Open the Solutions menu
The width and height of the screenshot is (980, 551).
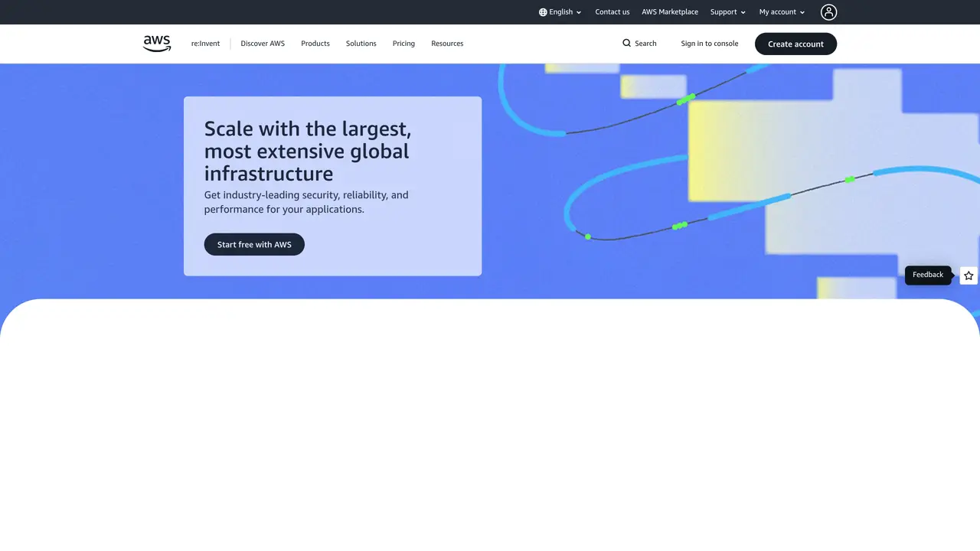click(x=361, y=44)
